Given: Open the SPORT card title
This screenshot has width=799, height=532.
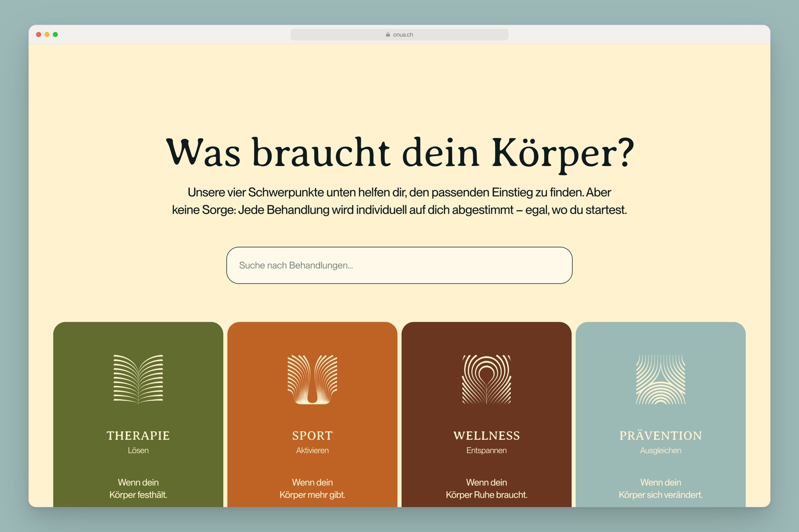Looking at the screenshot, I should 313,436.
